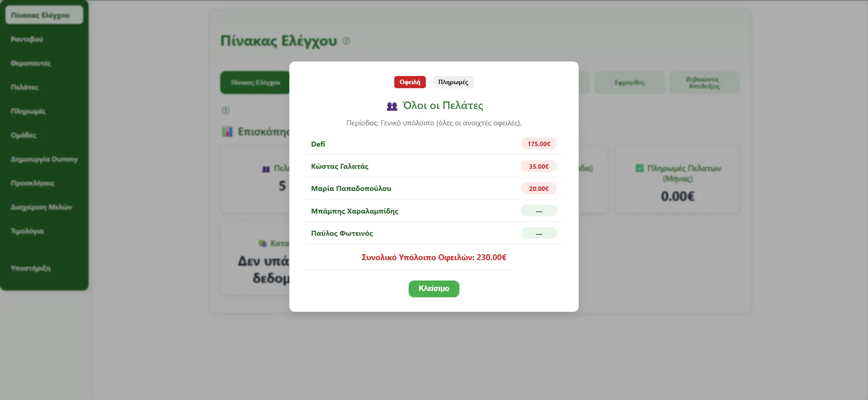Open Τιμολόγια in the sidebar
The image size is (868, 400).
[44, 231]
